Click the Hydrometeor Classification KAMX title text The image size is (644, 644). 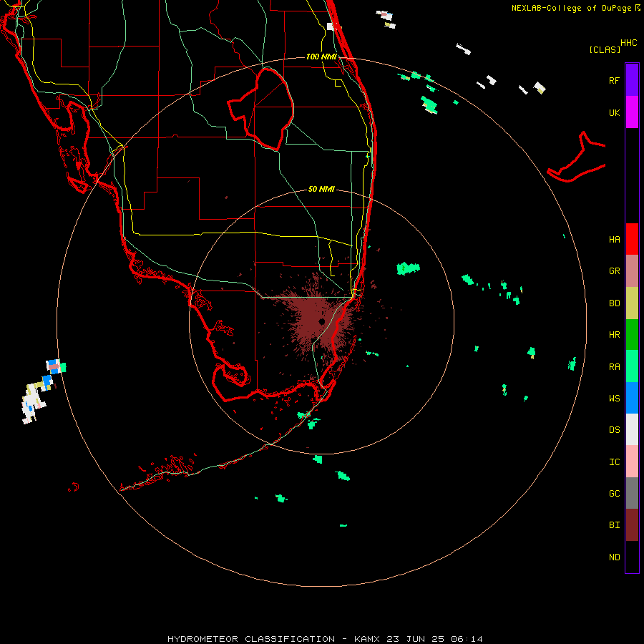(325, 639)
